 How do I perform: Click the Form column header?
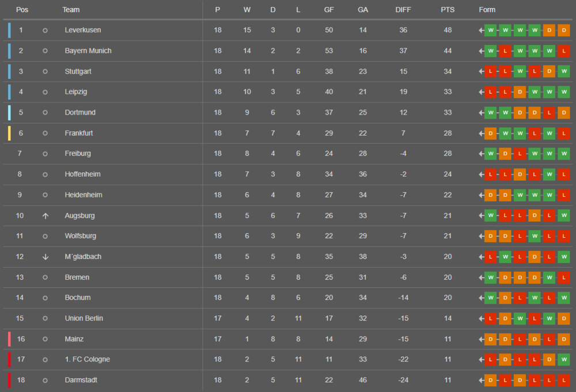point(487,10)
